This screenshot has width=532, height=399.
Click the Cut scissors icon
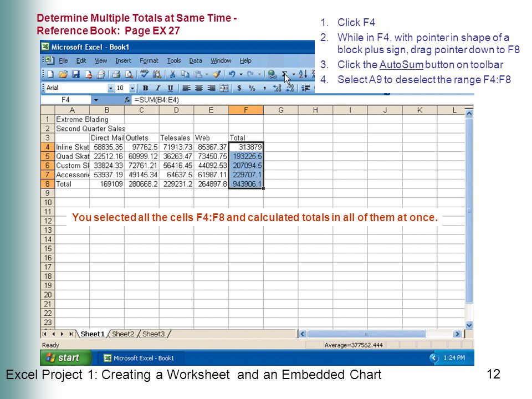point(173,74)
